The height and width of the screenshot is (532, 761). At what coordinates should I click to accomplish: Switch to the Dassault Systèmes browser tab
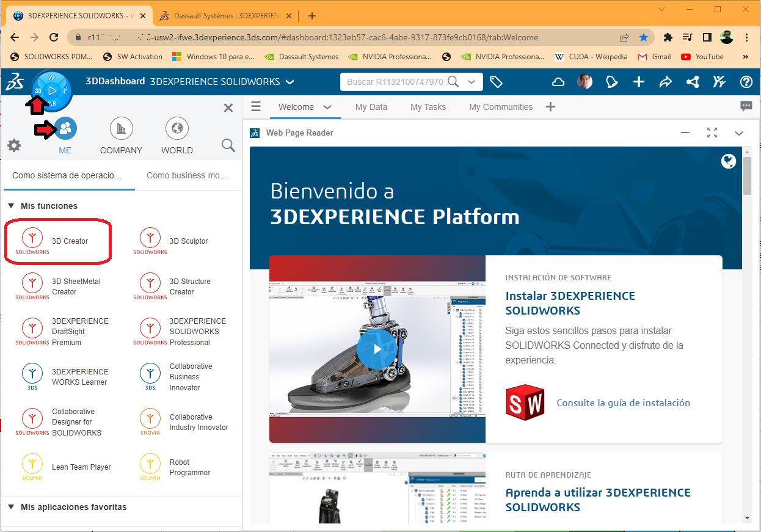point(227,16)
